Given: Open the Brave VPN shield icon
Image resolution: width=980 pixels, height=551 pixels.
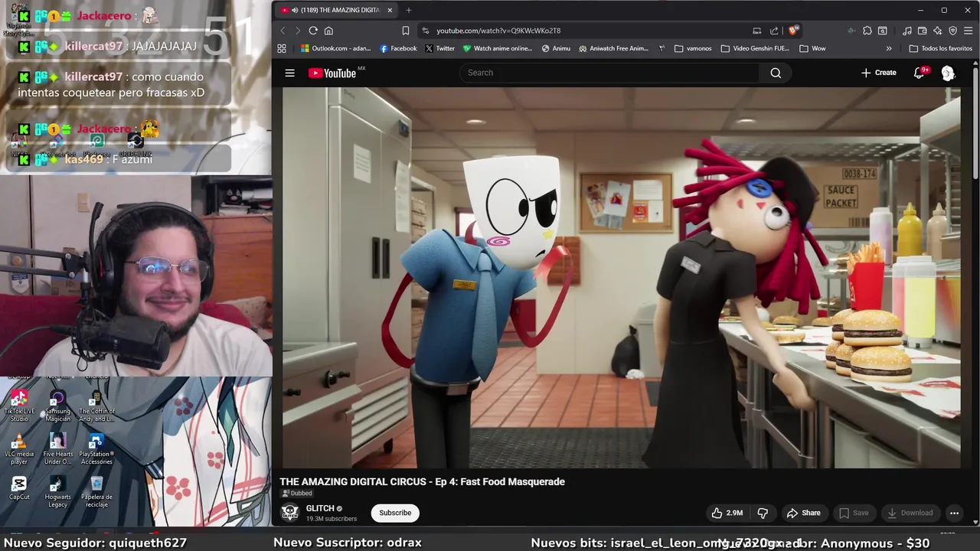Looking at the screenshot, I should (953, 31).
